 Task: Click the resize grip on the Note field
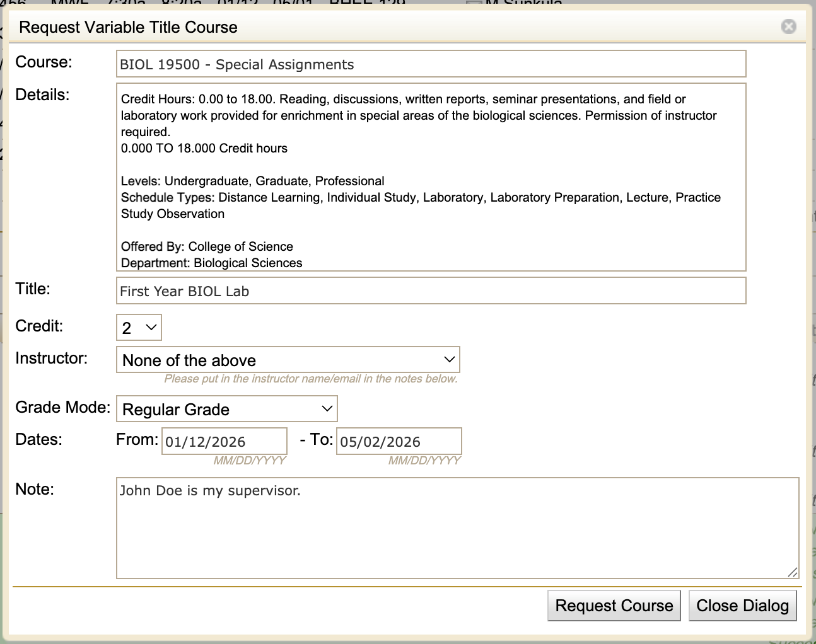click(791, 572)
